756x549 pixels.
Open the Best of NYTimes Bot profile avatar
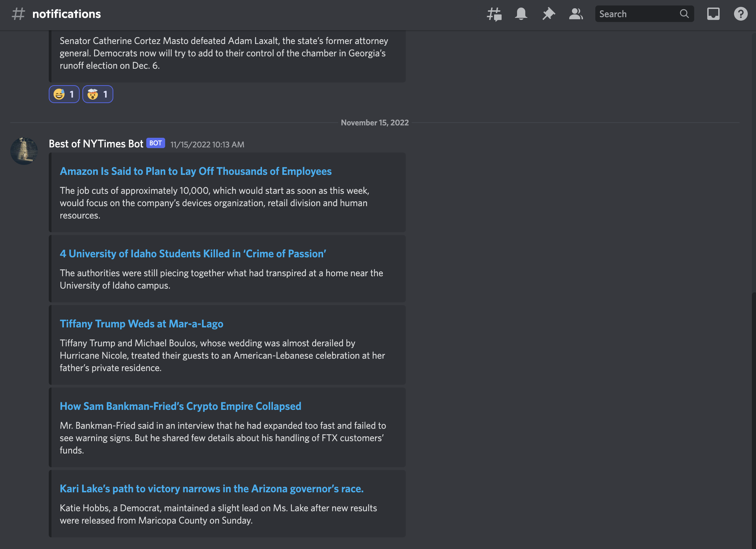tap(24, 151)
